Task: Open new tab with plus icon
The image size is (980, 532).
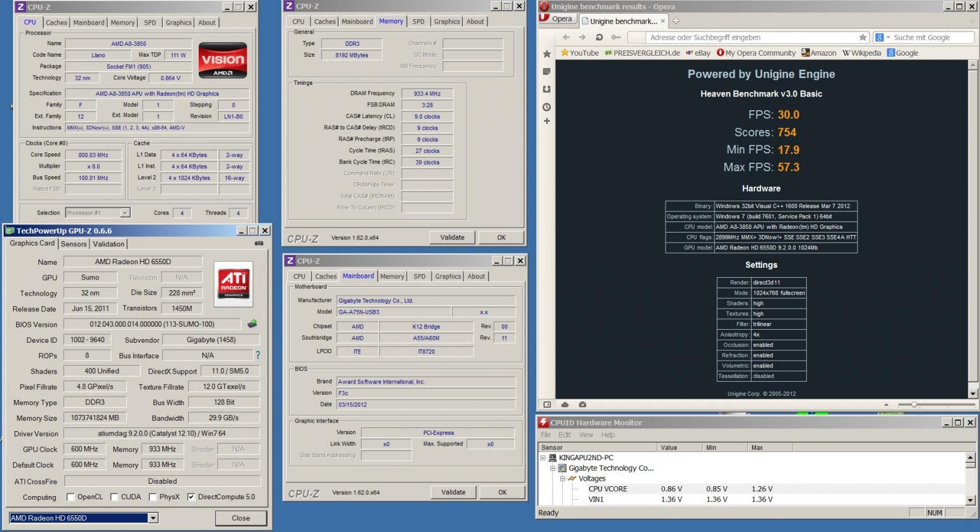Action: click(675, 21)
